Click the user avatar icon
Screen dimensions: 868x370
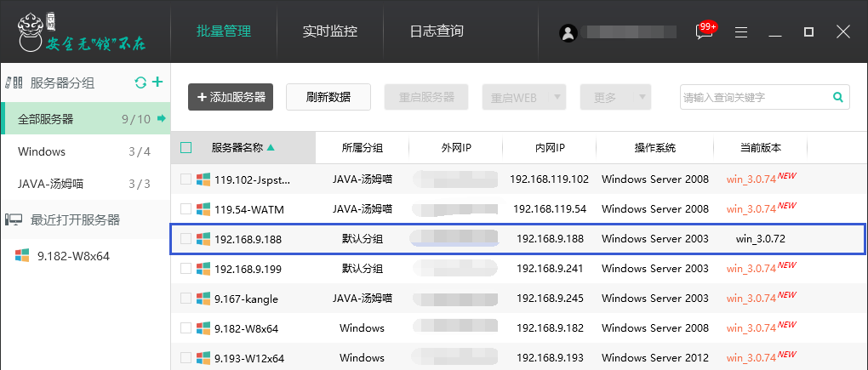pyautogui.click(x=568, y=32)
